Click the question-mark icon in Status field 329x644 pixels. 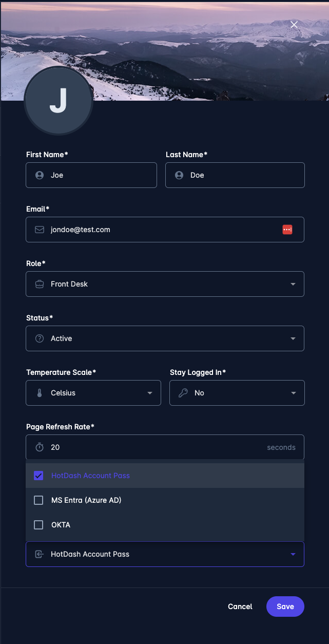click(x=40, y=338)
